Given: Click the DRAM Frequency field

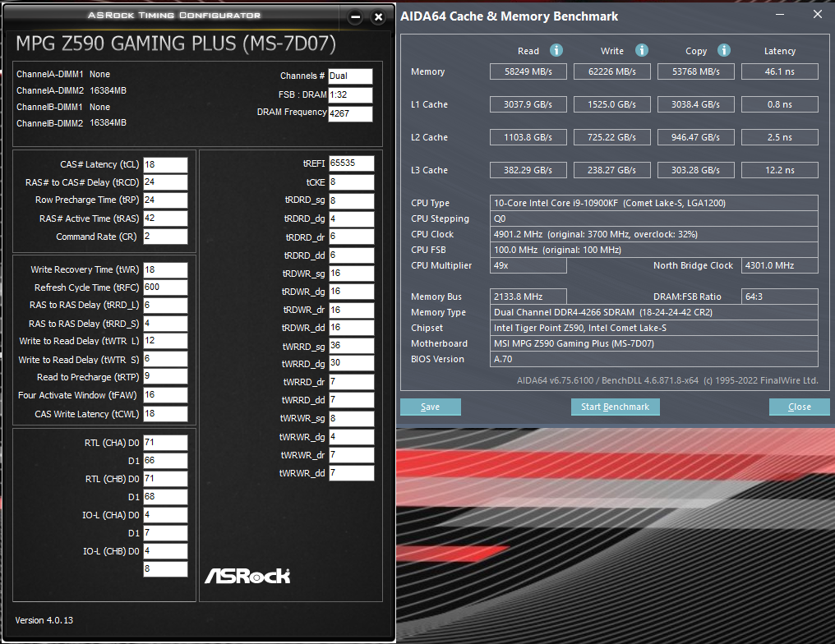Looking at the screenshot, I should (350, 113).
